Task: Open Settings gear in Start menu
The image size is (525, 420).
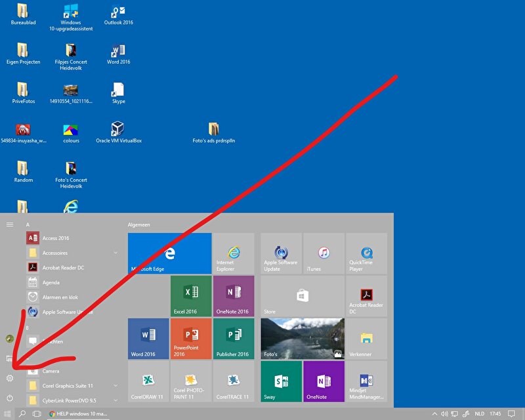Action: click(x=10, y=378)
